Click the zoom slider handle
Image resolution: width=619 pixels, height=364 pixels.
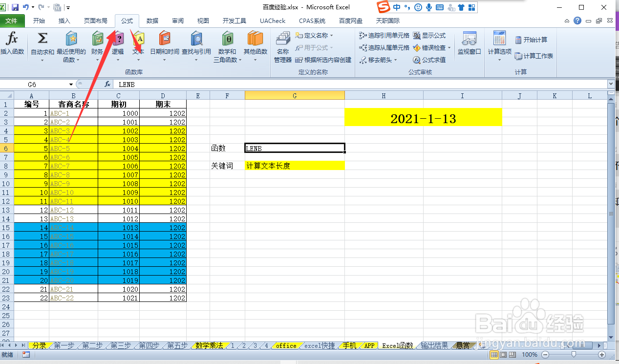(x=574, y=355)
